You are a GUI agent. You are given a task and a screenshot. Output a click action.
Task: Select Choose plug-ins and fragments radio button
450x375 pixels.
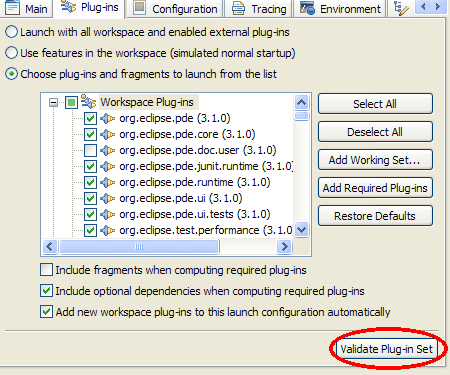click(11, 74)
